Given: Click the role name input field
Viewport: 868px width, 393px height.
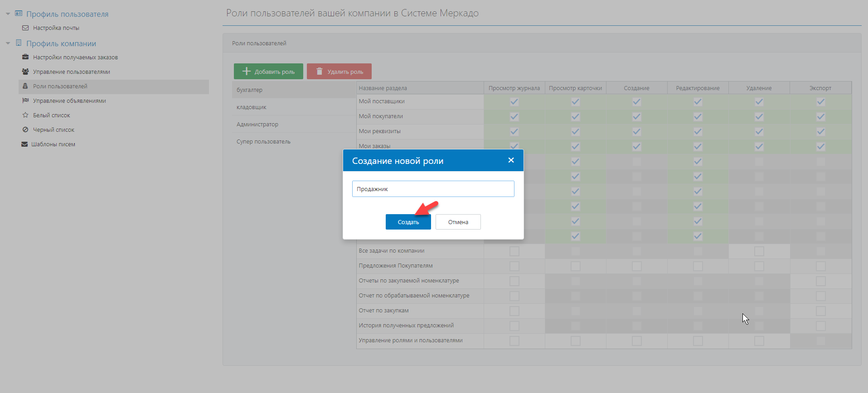Looking at the screenshot, I should click(x=433, y=189).
